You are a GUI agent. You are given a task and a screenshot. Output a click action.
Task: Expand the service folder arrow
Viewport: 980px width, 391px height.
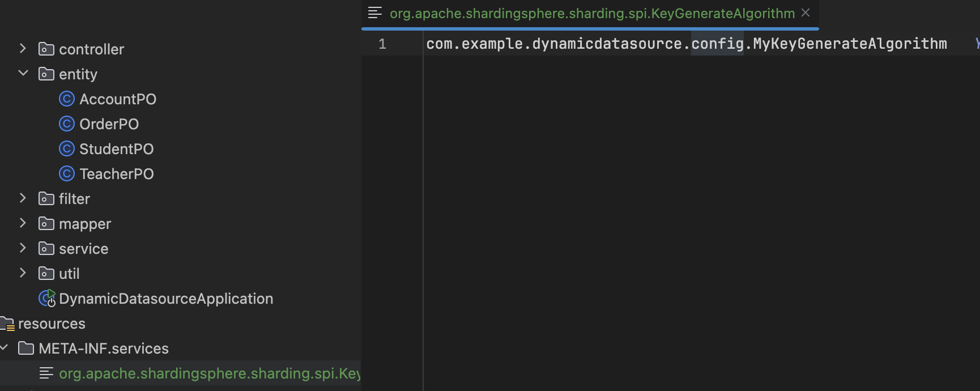click(23, 248)
